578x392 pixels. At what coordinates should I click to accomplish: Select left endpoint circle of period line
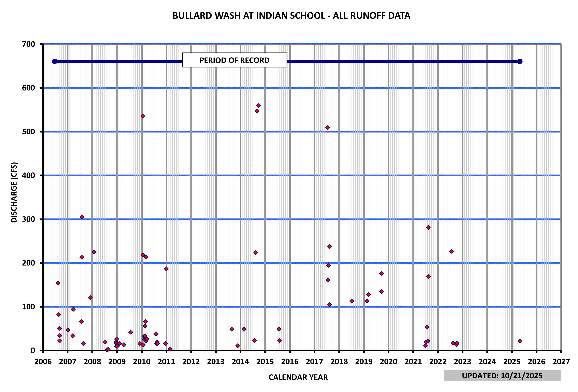click(x=55, y=61)
